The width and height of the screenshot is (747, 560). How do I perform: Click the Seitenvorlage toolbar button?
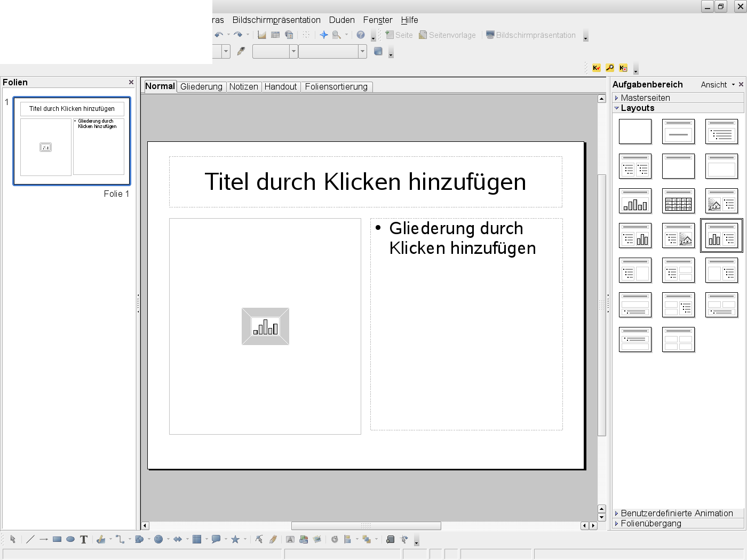click(447, 35)
